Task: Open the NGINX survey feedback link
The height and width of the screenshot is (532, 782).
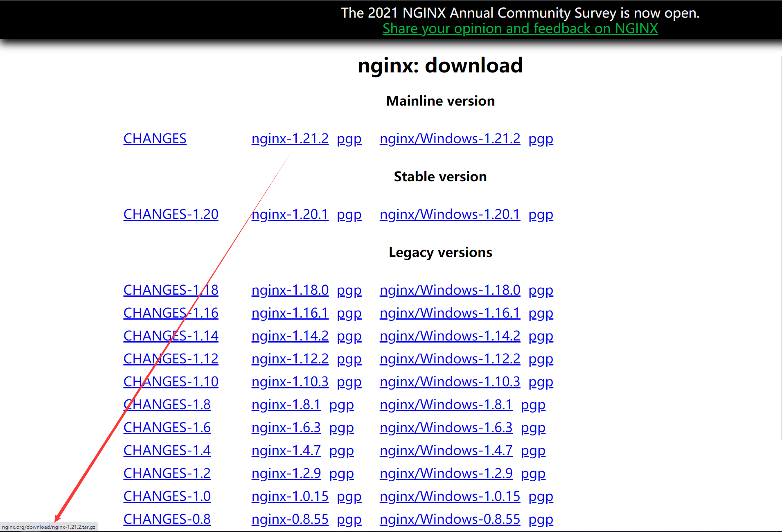Action: click(520, 29)
